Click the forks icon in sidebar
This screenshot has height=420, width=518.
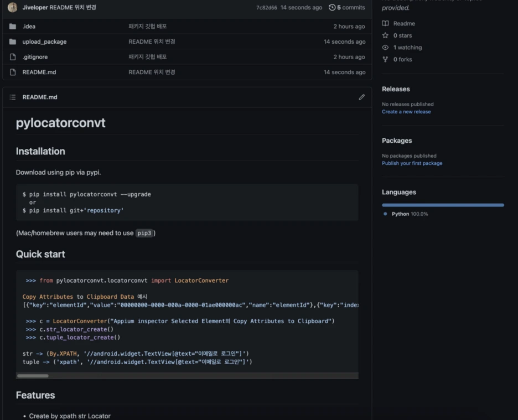point(385,59)
